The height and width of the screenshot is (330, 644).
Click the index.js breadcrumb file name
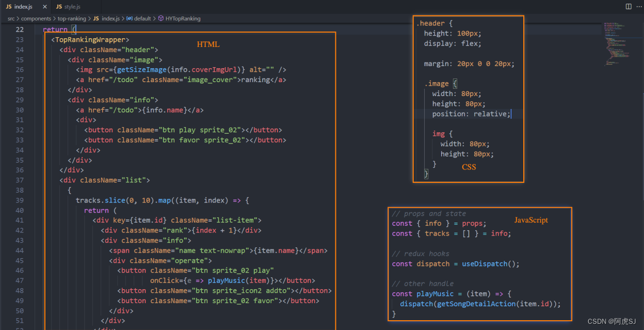[110, 19]
